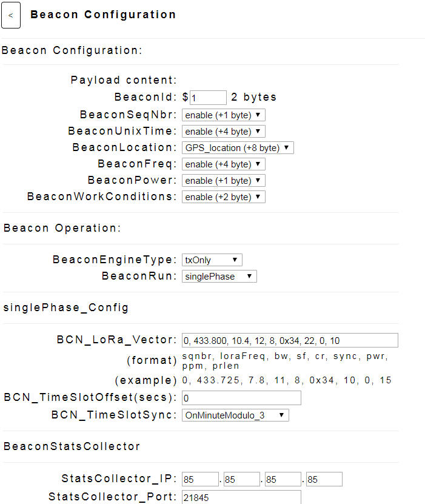Focus the BCN_TimeSlotOffset input field
The width and height of the screenshot is (425, 504).
coord(241,398)
